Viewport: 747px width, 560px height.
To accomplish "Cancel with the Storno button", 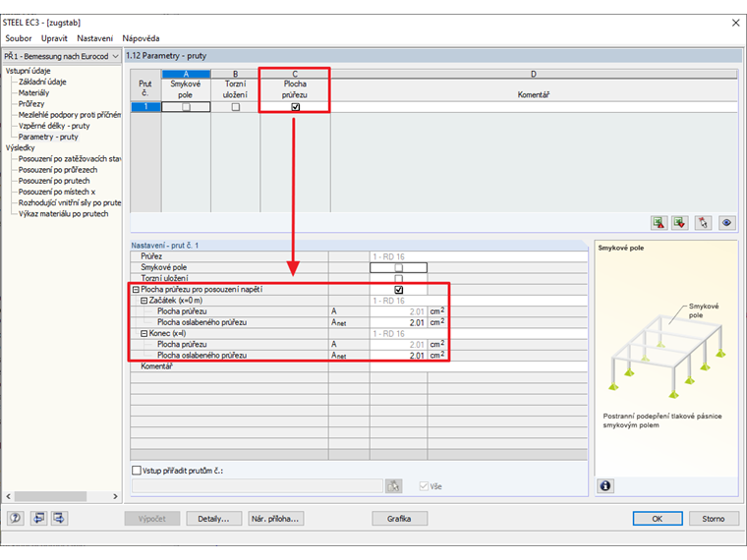I will [714, 519].
